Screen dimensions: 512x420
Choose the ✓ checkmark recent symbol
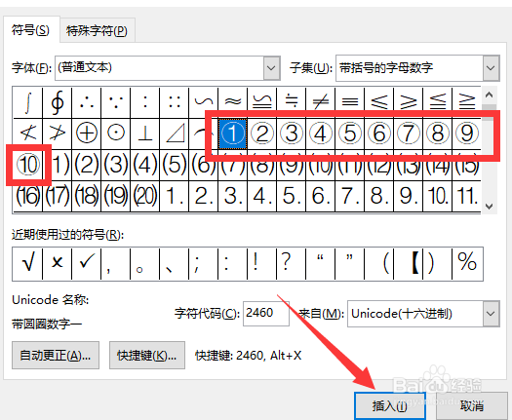(87, 263)
